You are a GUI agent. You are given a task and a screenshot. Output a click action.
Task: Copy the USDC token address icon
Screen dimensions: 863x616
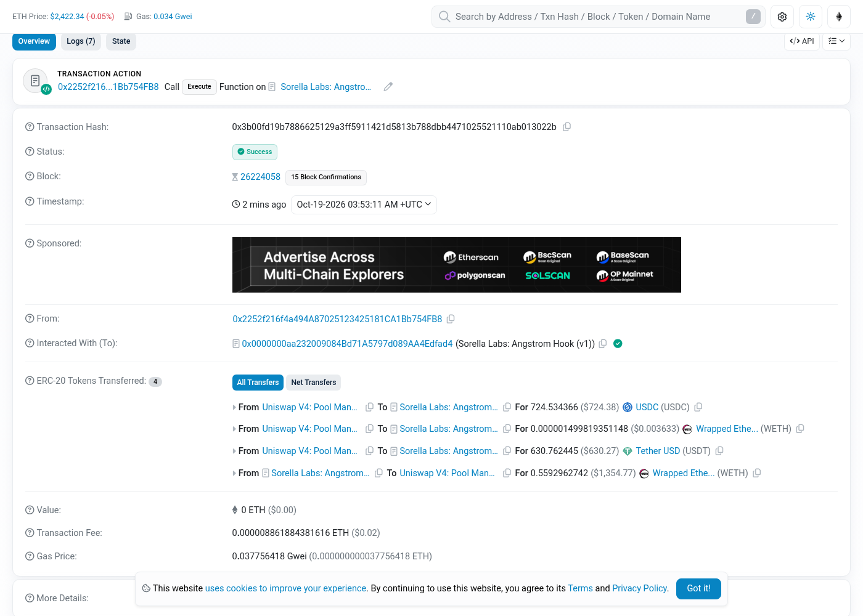698,407
